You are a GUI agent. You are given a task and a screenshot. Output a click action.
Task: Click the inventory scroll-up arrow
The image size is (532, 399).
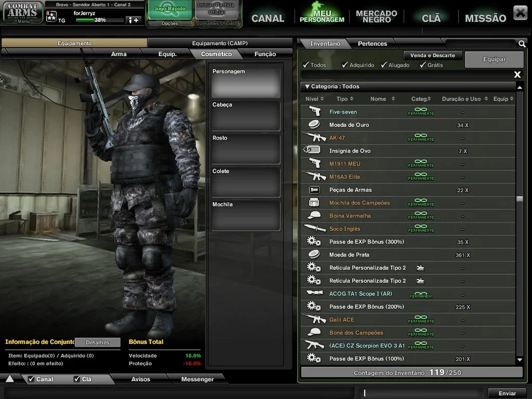[x=520, y=87]
